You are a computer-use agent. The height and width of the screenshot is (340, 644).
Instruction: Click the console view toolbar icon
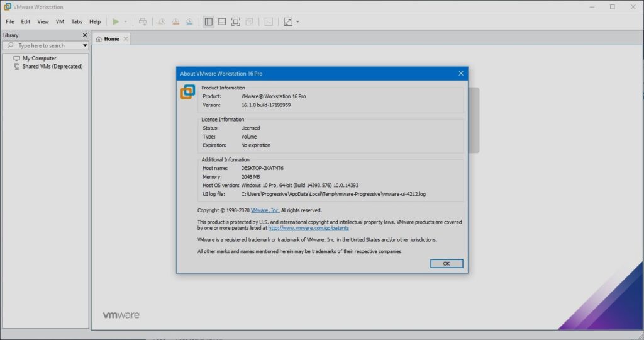coord(269,21)
